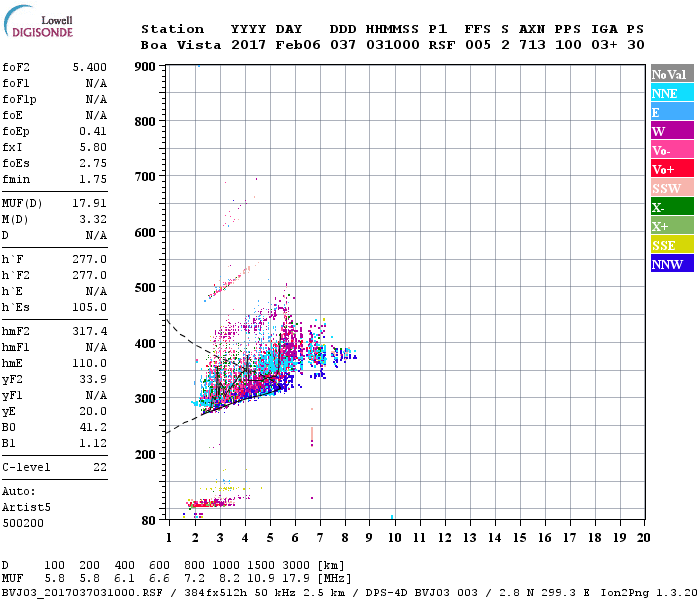
Task: Click the yE value 20.0
Action: coord(93,412)
